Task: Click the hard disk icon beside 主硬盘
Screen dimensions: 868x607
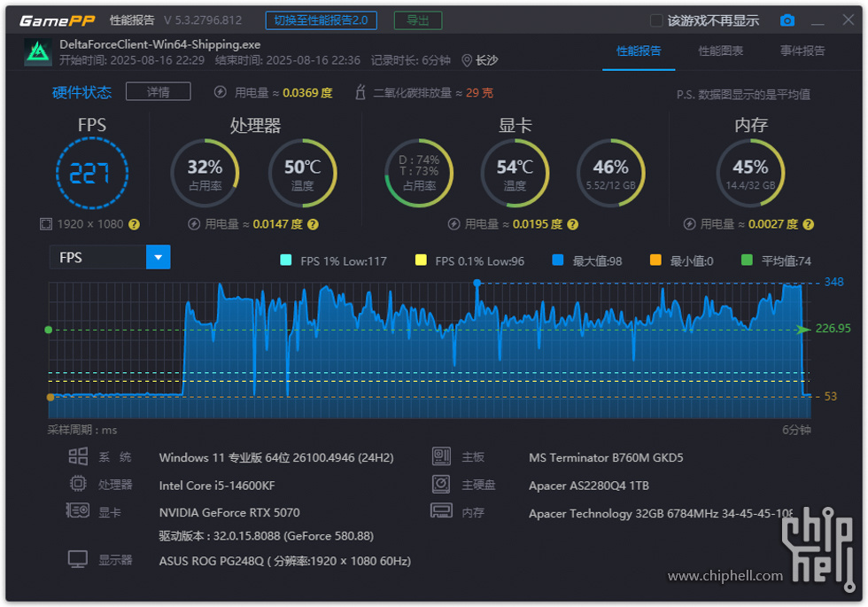Action: coord(441,484)
